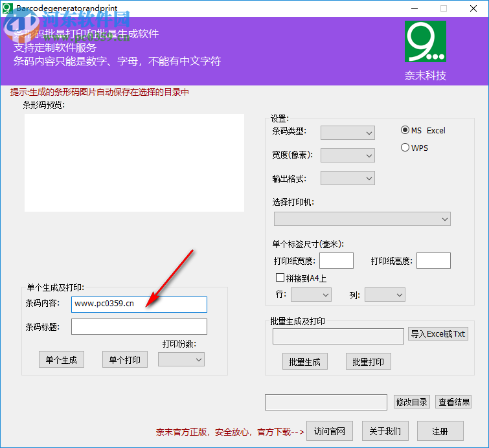
Task: Close the Barcodegeneratorandprint window
Action: click(473, 8)
